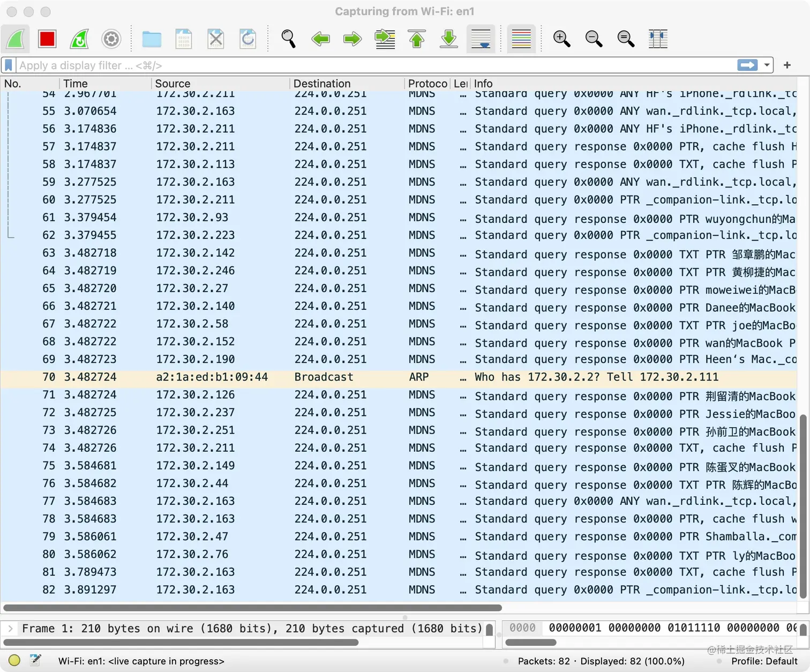Select packet 66 from 172.30.2.140
810x672 pixels.
[399, 306]
